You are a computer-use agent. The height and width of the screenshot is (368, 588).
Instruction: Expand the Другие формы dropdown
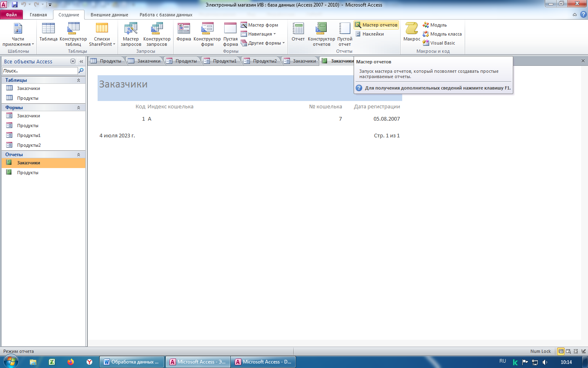tap(263, 43)
